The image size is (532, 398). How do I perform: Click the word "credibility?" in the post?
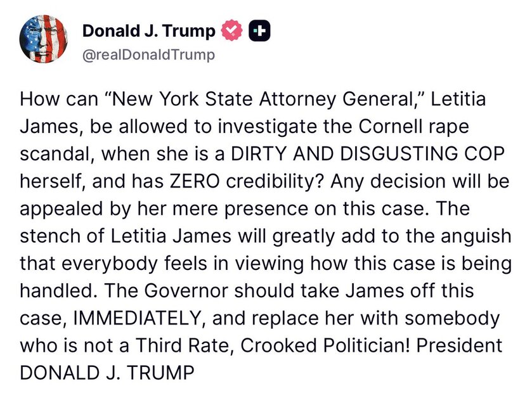coord(275,182)
